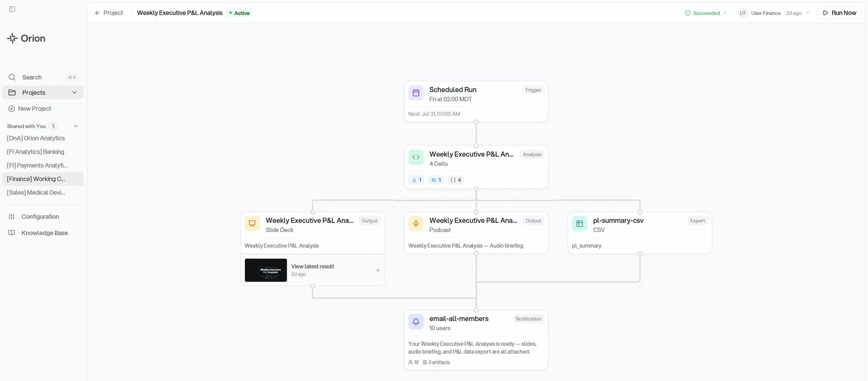Click the Podcast microphone icon
The height and width of the screenshot is (381, 868).
coord(416,224)
